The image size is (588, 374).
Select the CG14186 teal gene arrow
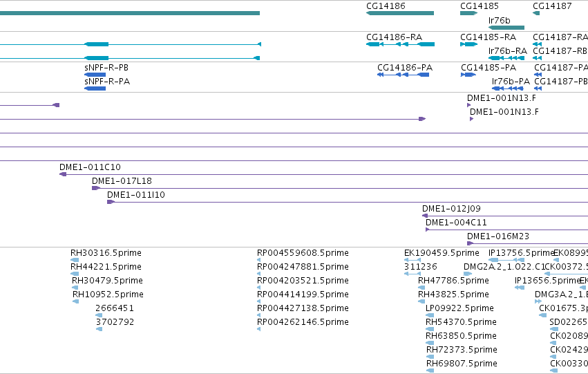pyautogui.click(x=400, y=13)
